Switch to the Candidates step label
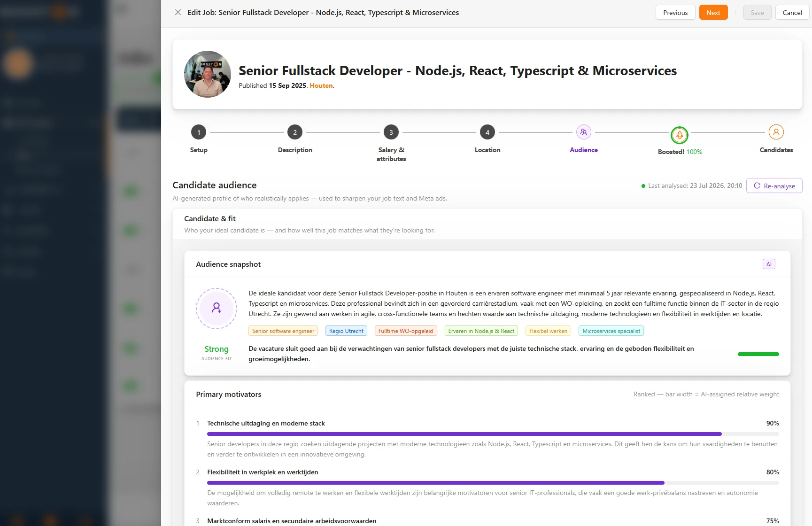The height and width of the screenshot is (526, 812). [x=776, y=150]
